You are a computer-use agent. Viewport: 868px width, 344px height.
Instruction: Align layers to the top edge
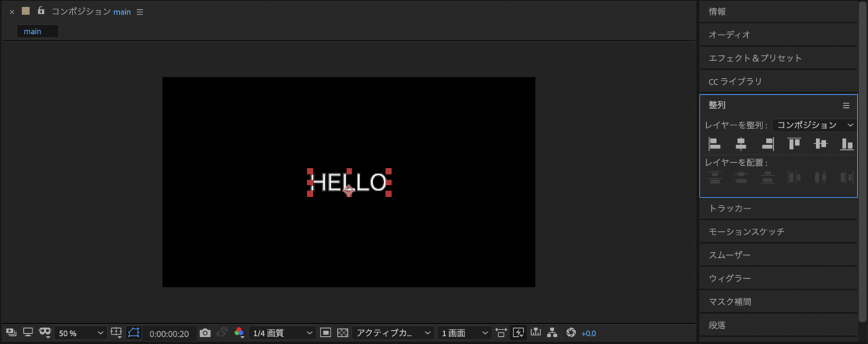(x=794, y=144)
